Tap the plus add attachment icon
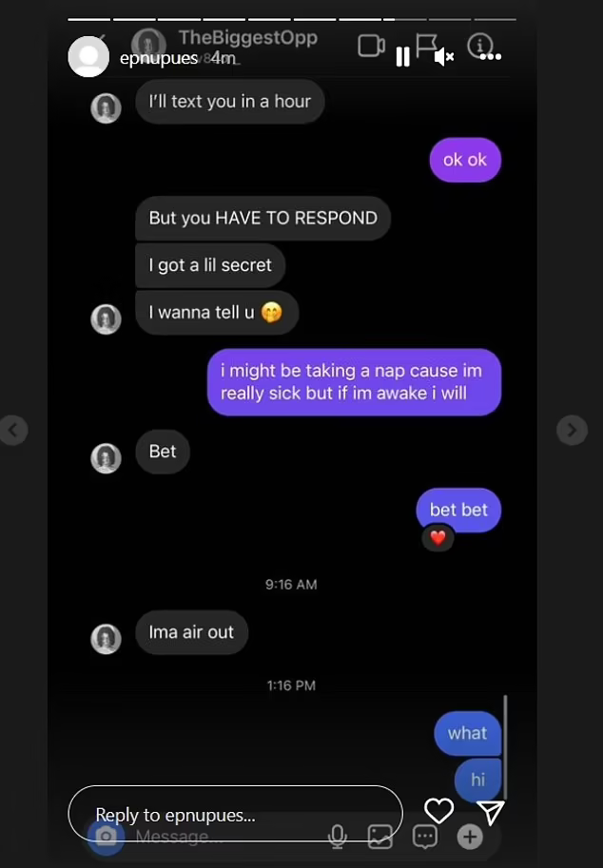Image resolution: width=603 pixels, height=868 pixels. pos(470,836)
